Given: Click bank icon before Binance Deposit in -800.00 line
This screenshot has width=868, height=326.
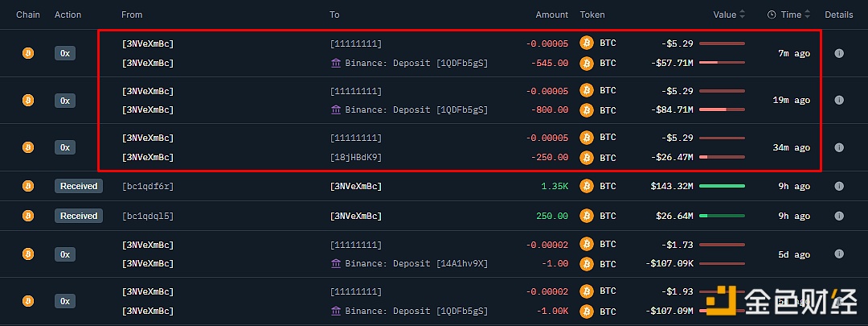Looking at the screenshot, I should click(x=335, y=109).
